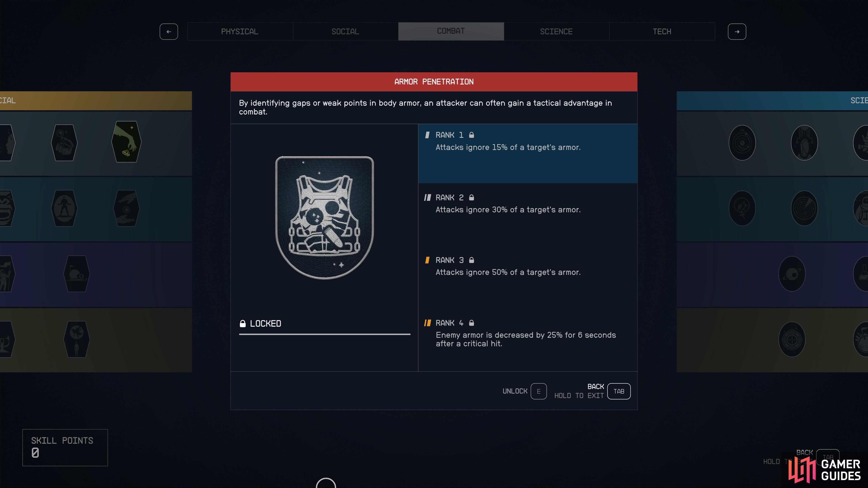Click the Locked progress bar
Screen dimensions: 868x488
coord(325,334)
